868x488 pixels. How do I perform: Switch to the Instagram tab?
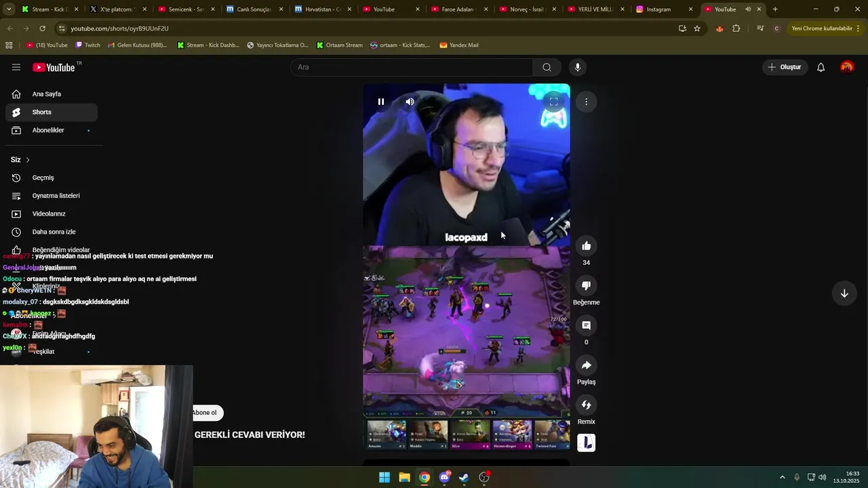tap(665, 9)
